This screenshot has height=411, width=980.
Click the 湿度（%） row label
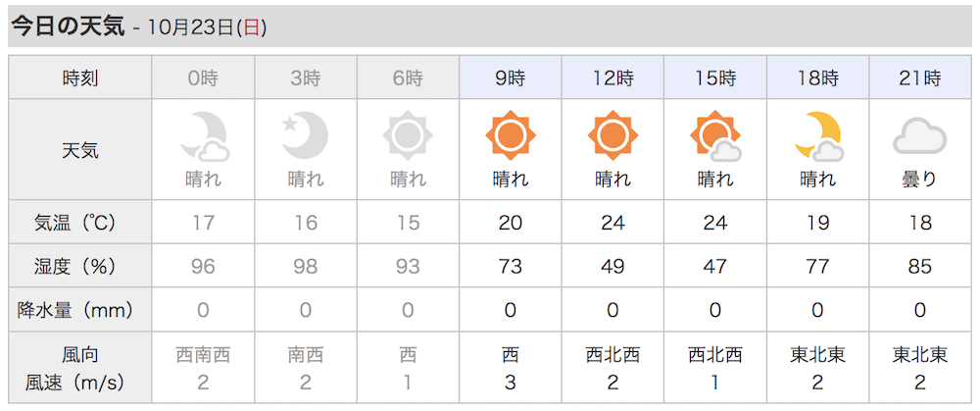pos(75,267)
